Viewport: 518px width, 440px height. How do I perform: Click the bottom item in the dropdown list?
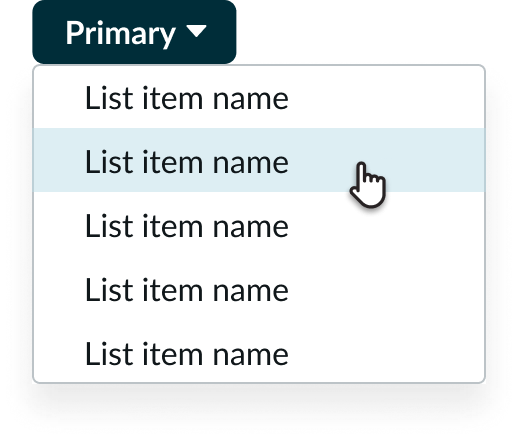tap(259, 351)
